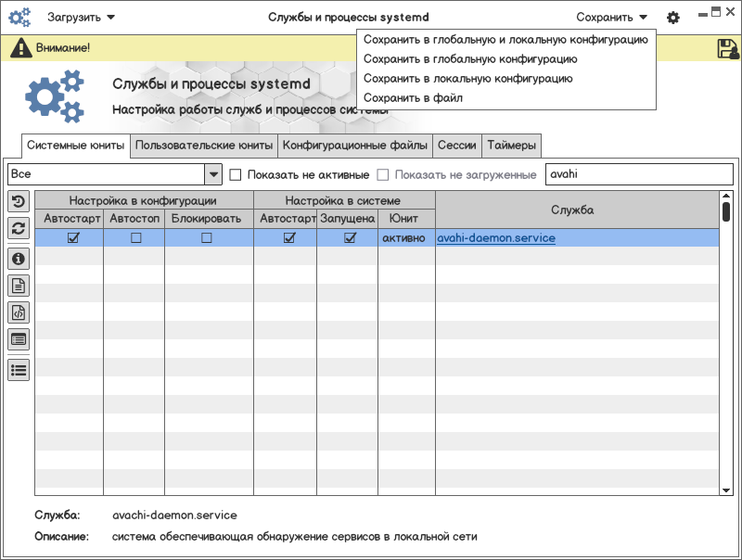Open settings gear icon in title bar
This screenshot has width=742, height=560.
click(673, 18)
